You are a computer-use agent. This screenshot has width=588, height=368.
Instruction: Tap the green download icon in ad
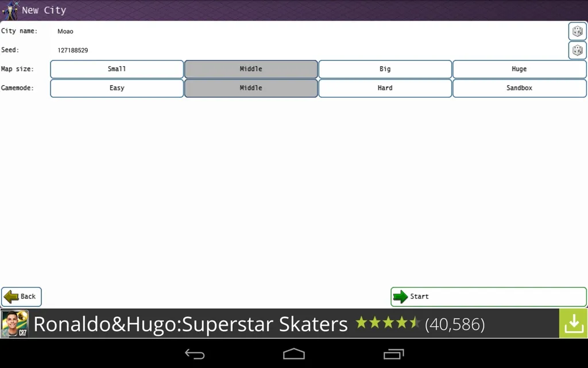(x=573, y=324)
